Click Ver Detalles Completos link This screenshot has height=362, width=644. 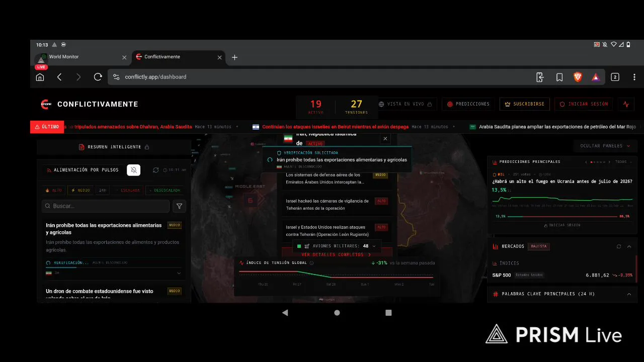(336, 255)
